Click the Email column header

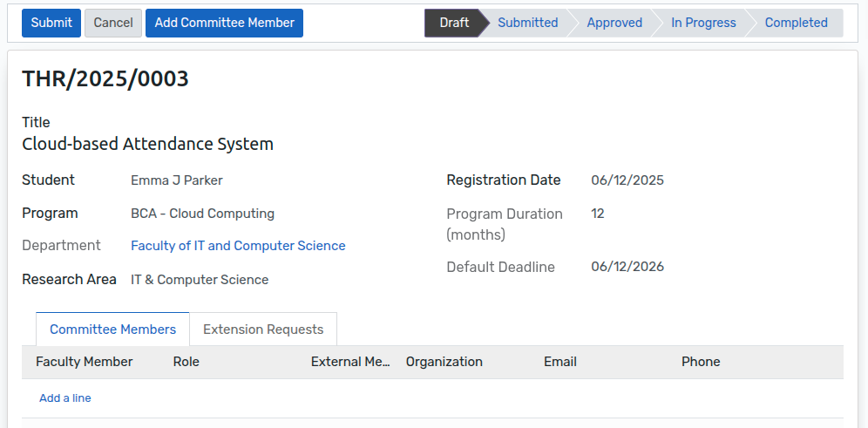(x=560, y=362)
